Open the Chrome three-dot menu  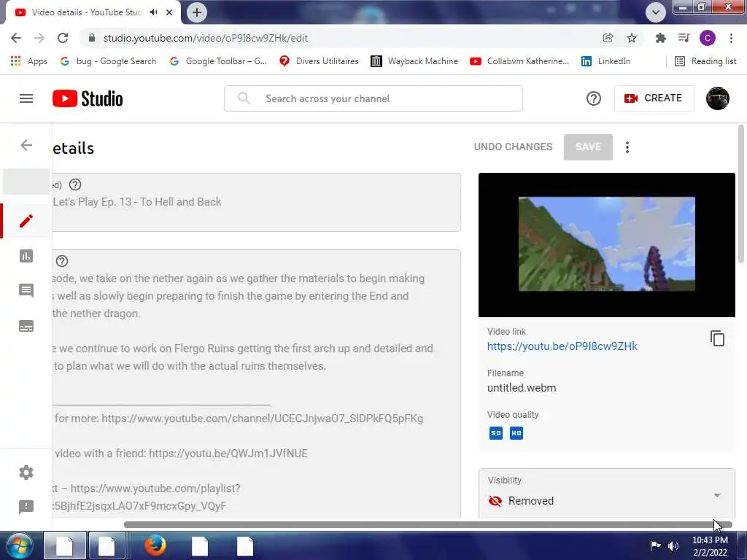click(731, 38)
